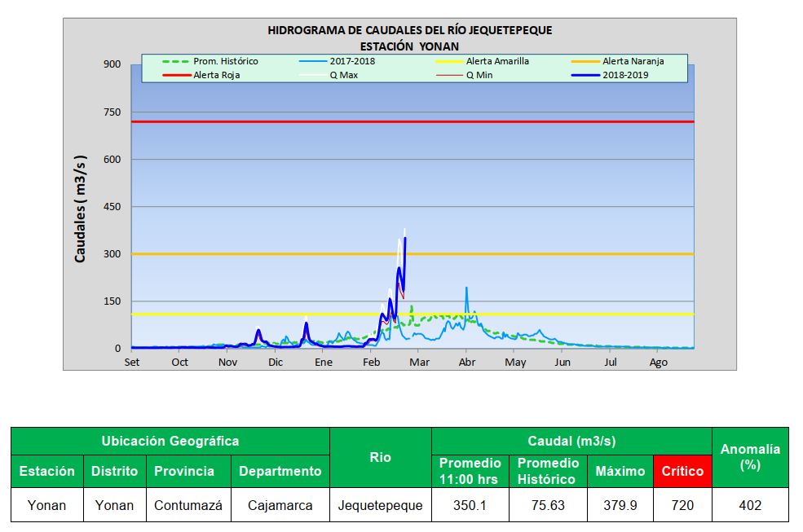803x532 pixels.
Task: Click the 'Anomalía (%)' column header
Action: [750, 456]
